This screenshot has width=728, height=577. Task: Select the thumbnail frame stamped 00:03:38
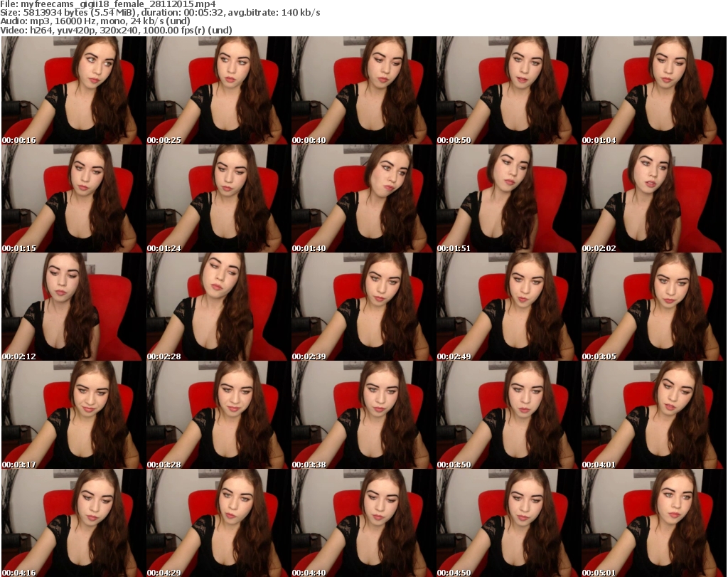coord(363,415)
